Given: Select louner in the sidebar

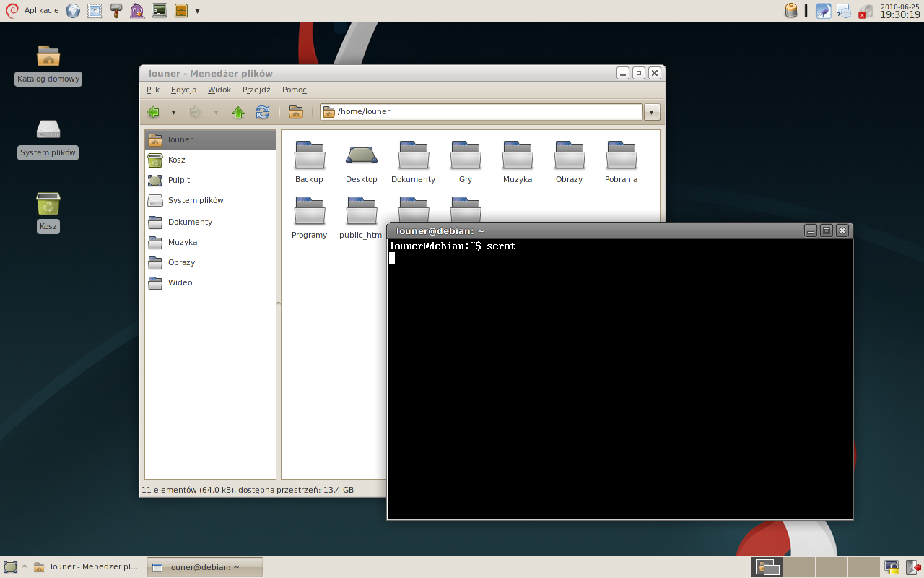Looking at the screenshot, I should coord(210,139).
